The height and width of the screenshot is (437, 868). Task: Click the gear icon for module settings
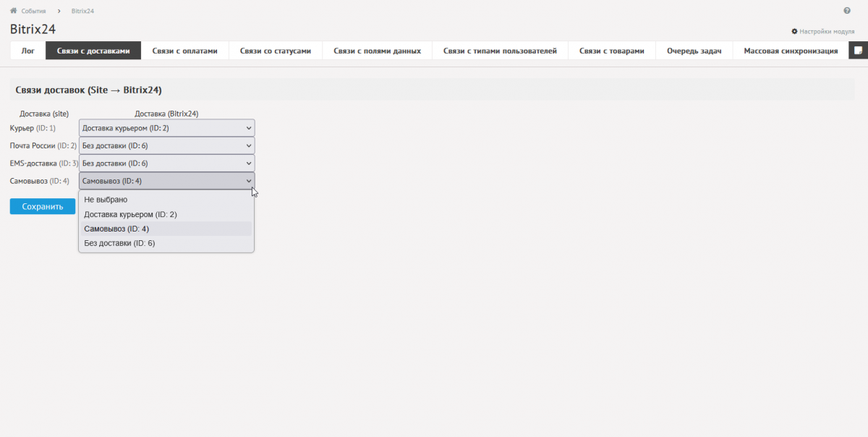pos(794,32)
